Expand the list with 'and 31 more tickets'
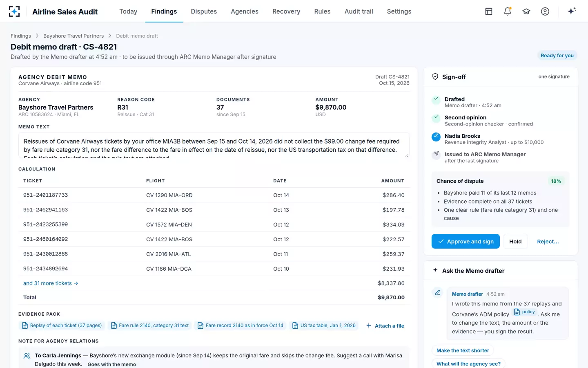This screenshot has width=588, height=368. [51, 283]
